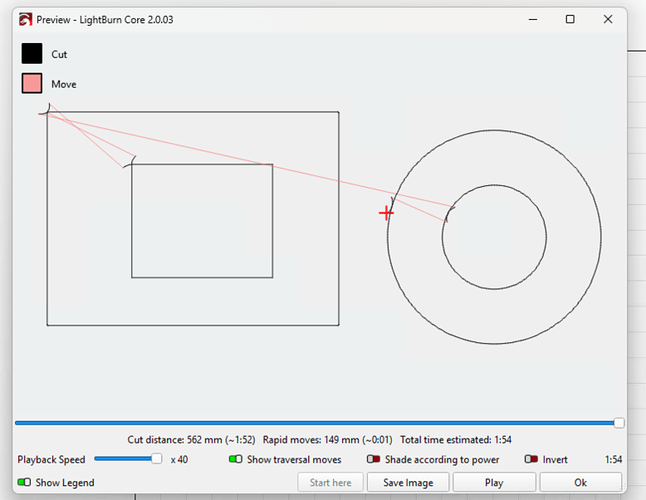646x500 pixels.
Task: Click the Save Image button
Action: point(408,482)
